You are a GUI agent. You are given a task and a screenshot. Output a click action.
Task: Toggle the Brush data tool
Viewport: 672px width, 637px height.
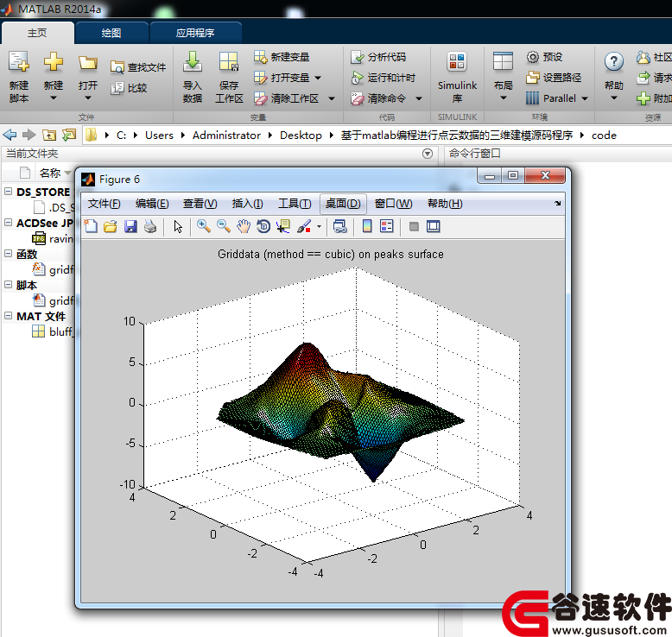point(304,226)
